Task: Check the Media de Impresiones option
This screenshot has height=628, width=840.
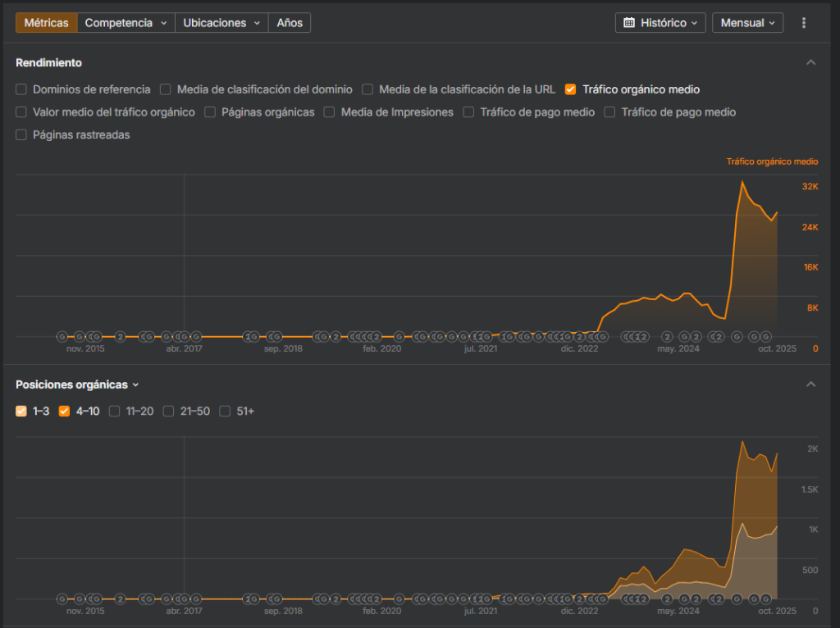Action: tap(330, 112)
